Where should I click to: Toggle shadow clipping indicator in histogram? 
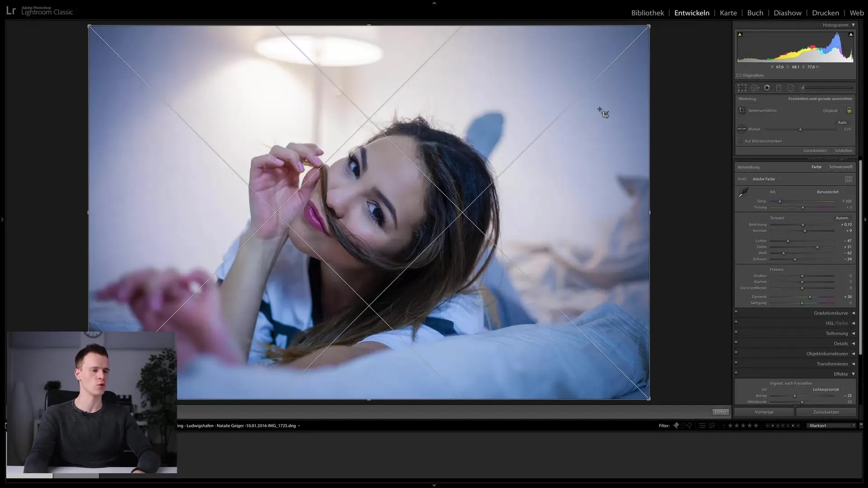740,34
